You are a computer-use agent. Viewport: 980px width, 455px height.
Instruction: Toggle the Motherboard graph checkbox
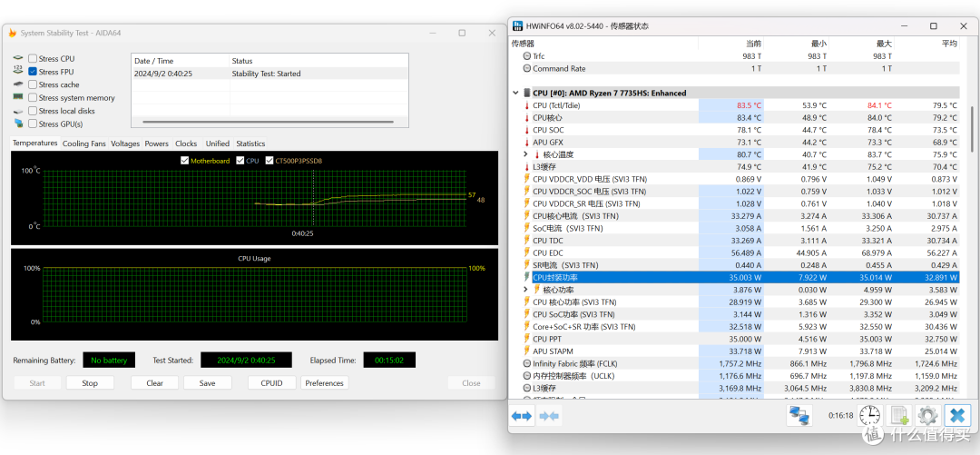point(184,160)
